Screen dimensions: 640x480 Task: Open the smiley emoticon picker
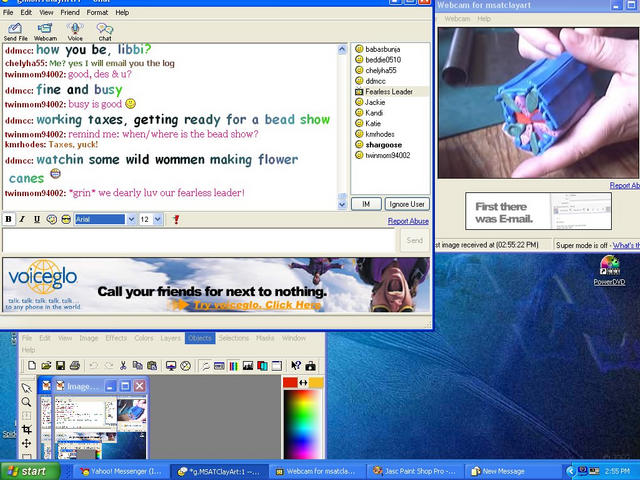51,220
